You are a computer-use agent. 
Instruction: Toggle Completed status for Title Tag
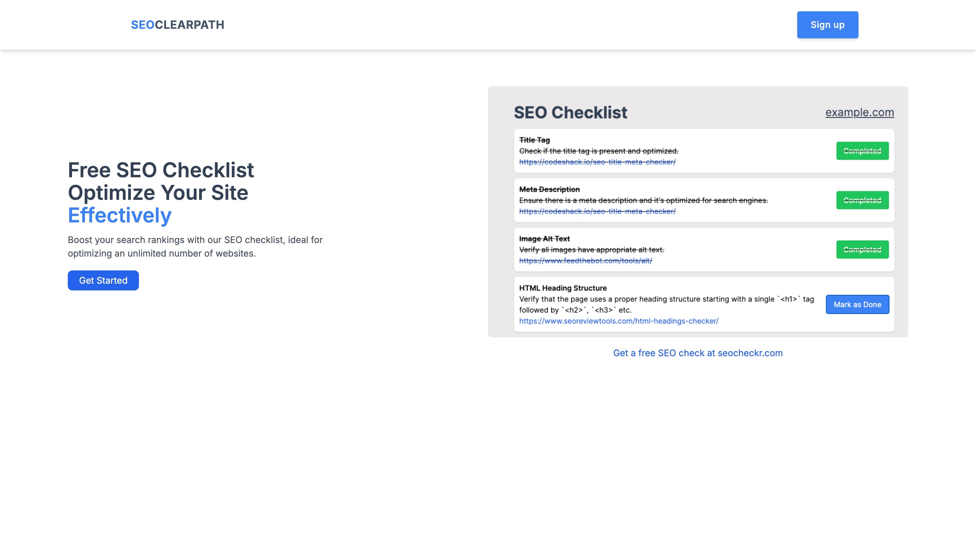862,151
